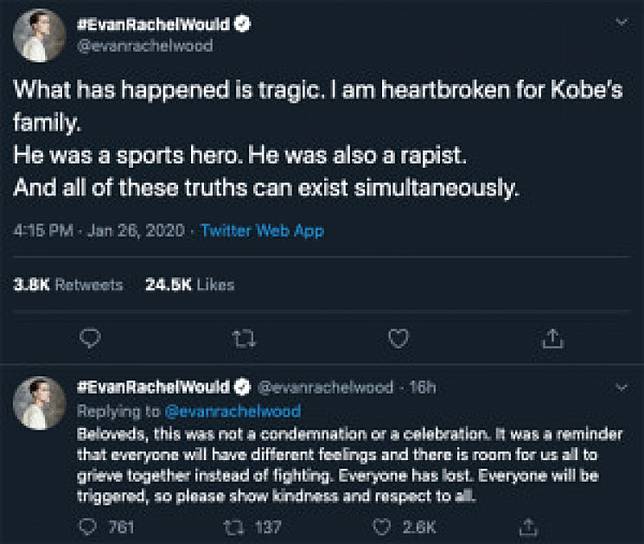
Task: Like the main tweet with the heart icon
Action: (x=398, y=339)
